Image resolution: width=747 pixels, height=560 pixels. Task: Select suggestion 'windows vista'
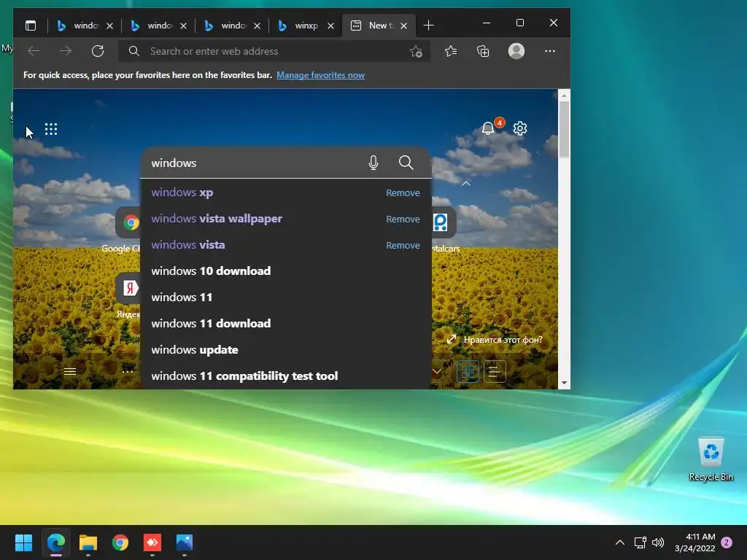[286, 245]
